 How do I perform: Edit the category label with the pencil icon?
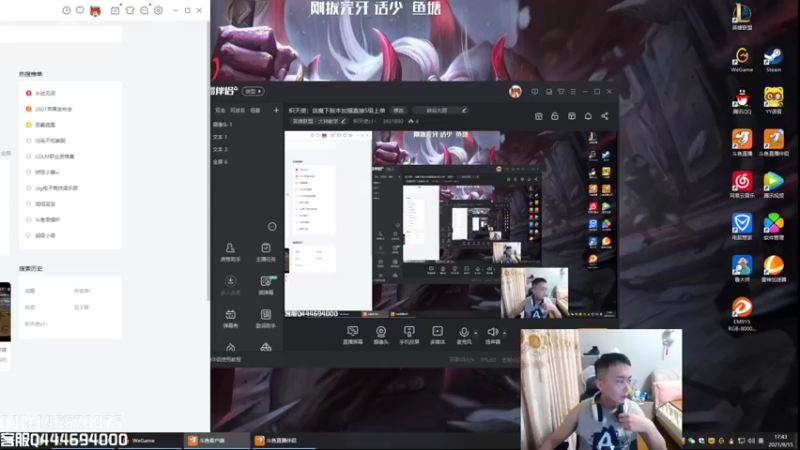(343, 121)
